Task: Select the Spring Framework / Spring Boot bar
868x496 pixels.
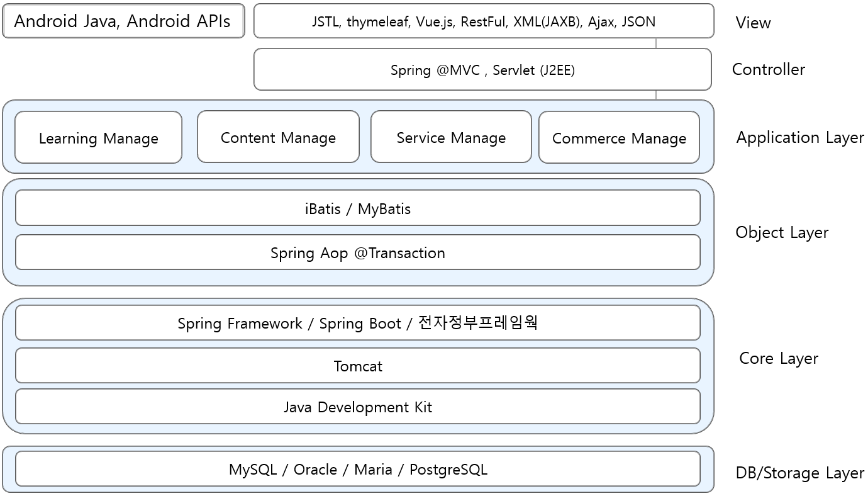Action: point(357,323)
